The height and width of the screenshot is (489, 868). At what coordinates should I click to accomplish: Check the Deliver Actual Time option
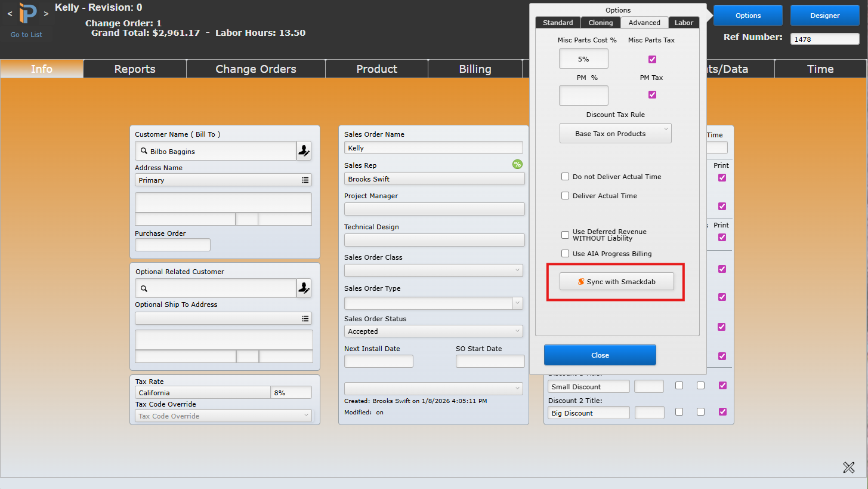pyautogui.click(x=565, y=196)
